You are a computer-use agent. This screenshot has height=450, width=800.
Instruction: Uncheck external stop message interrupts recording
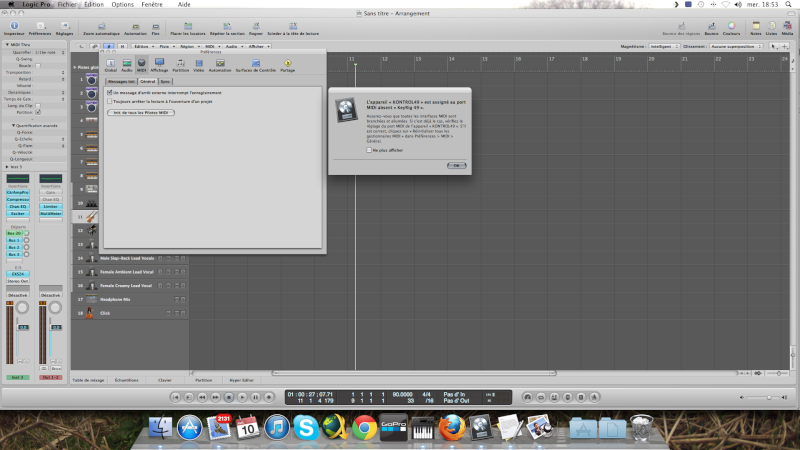(x=109, y=92)
